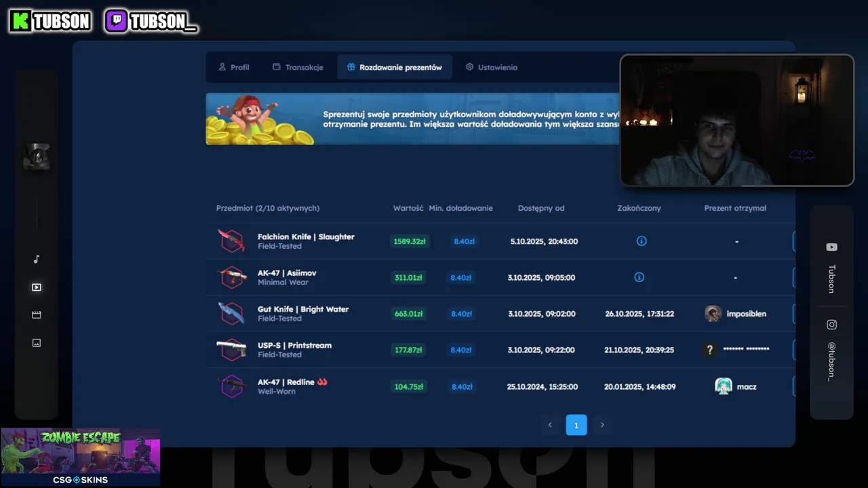This screenshot has height=488, width=868.
Task: Open the Ustawienia tab
Action: point(492,67)
